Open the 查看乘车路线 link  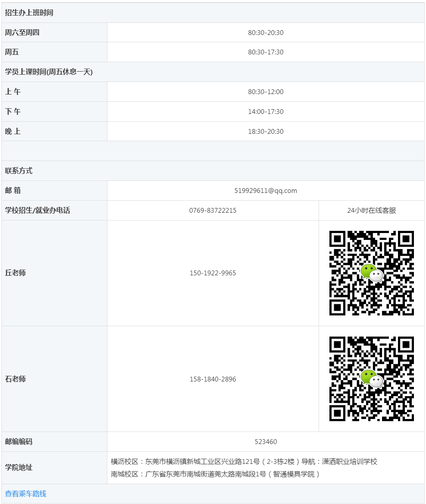26,494
